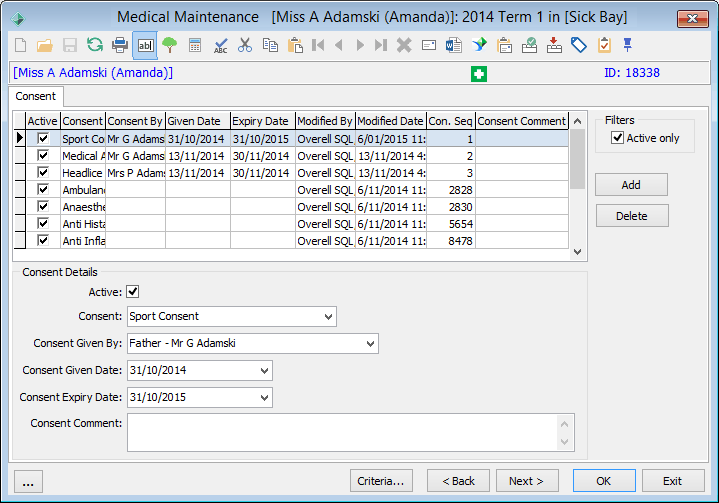Viewport: 719px width, 503px height.
Task: Click the Next > button
Action: (527, 481)
